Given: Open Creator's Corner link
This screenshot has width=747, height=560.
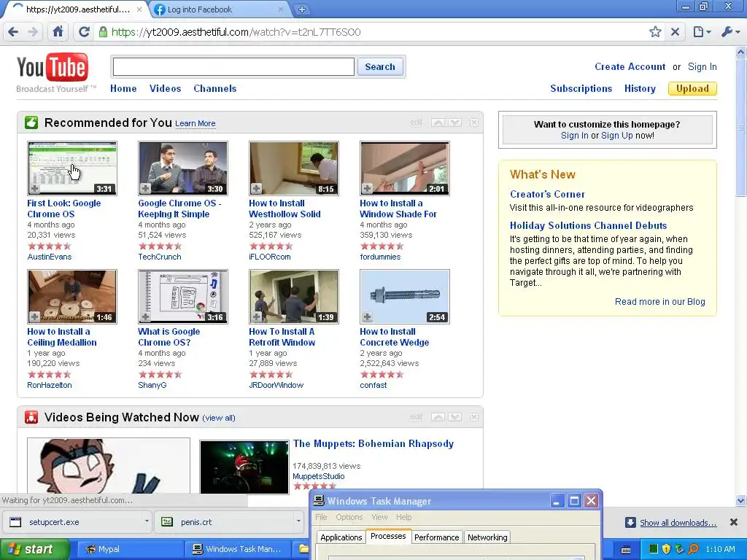Looking at the screenshot, I should click(x=547, y=194).
